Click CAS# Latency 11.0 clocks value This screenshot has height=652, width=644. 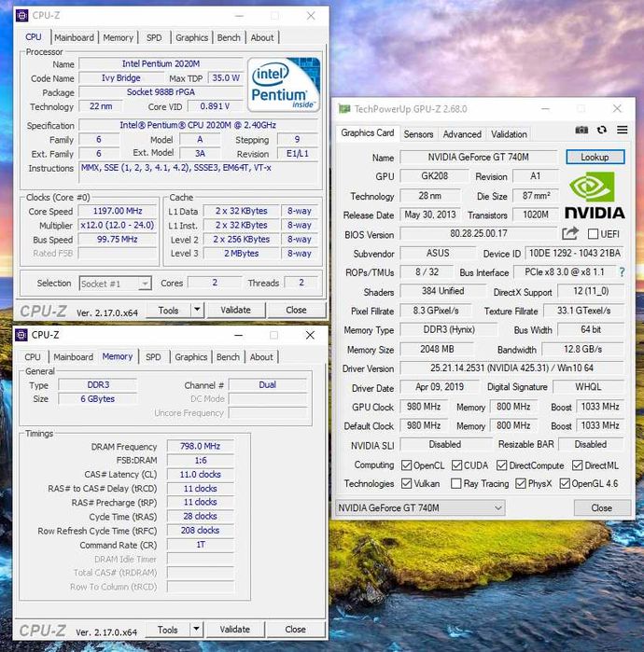pyautogui.click(x=200, y=475)
